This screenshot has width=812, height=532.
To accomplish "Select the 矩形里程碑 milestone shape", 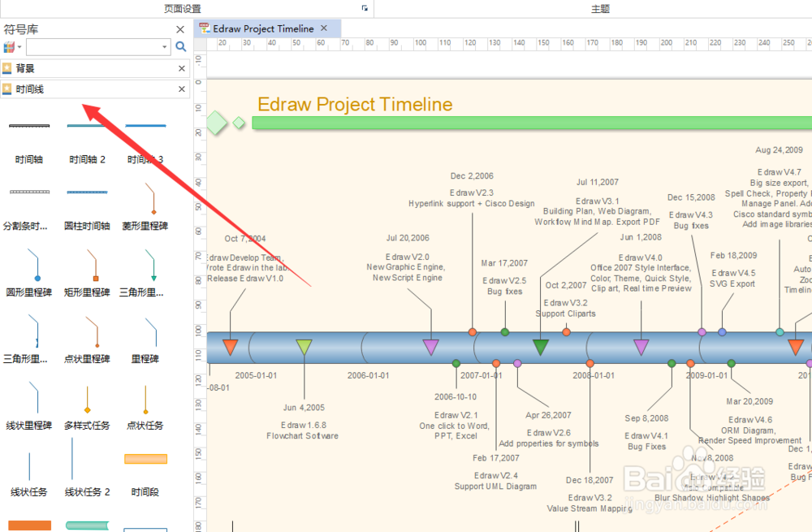I will tap(87, 274).
